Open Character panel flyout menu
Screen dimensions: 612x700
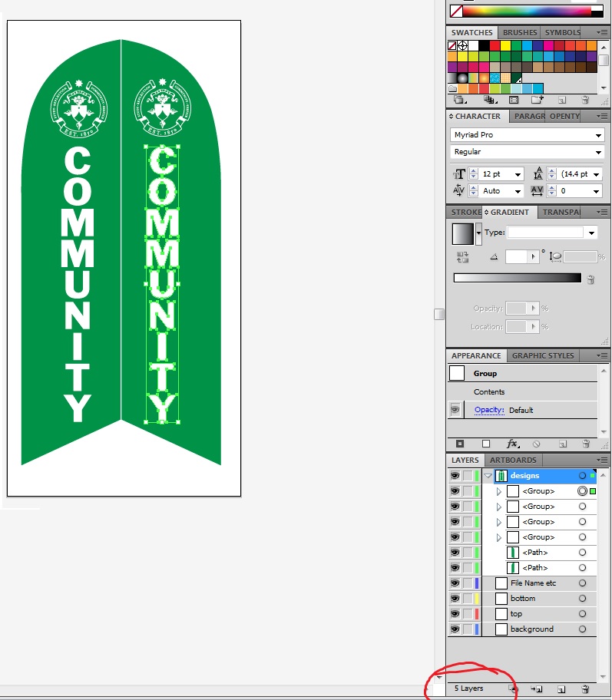pyautogui.click(x=602, y=116)
